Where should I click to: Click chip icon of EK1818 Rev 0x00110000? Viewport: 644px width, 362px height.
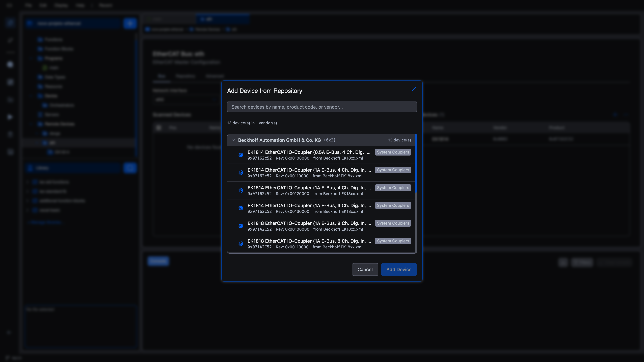click(241, 244)
